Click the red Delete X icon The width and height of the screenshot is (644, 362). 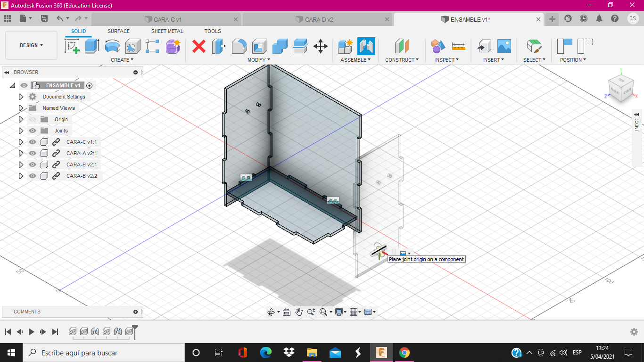point(199,46)
